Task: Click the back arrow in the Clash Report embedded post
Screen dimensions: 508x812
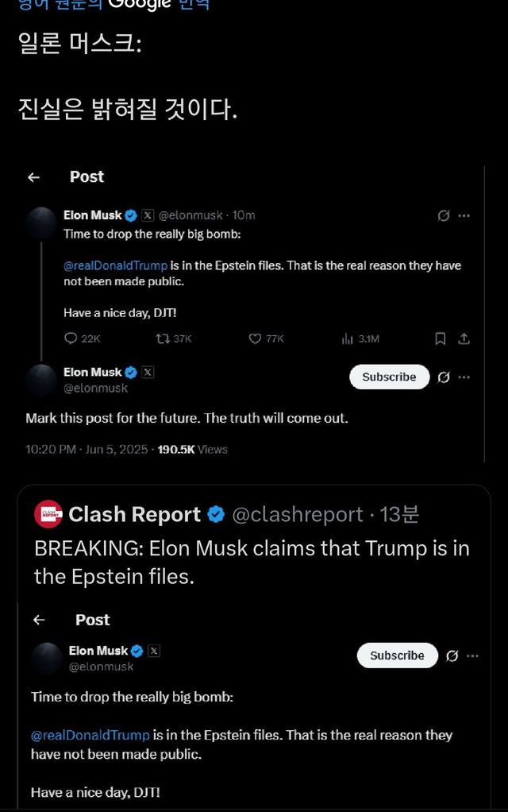Action: click(39, 620)
